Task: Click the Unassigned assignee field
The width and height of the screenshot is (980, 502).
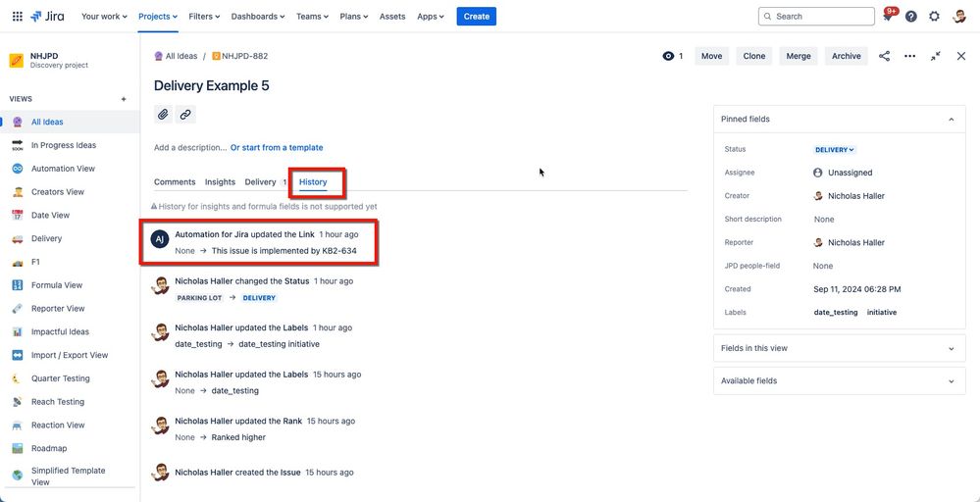Action: click(843, 173)
